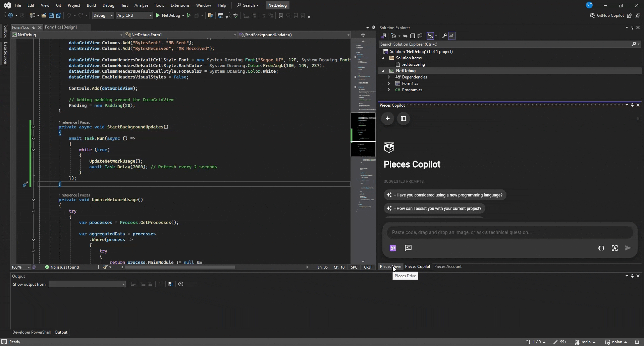Click the screwdriver quick actions icon beside line 85

(25, 184)
